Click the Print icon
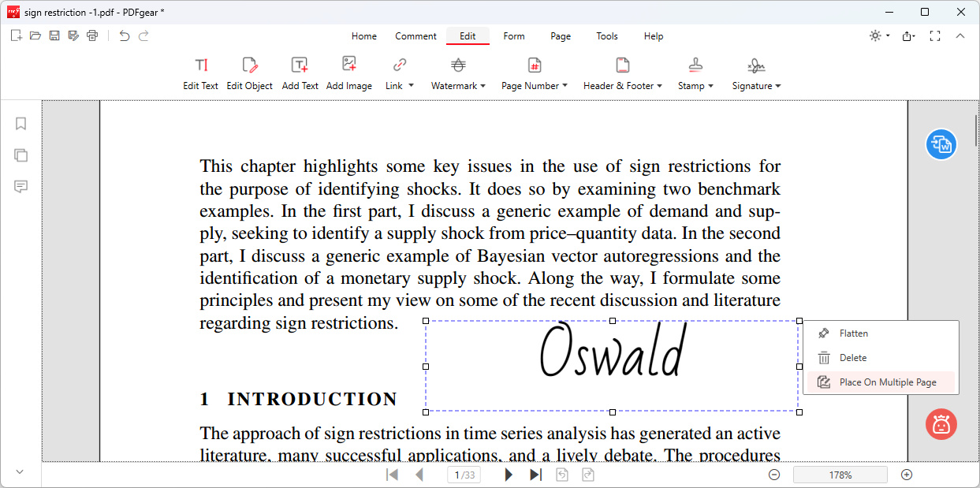This screenshot has height=488, width=980. tap(92, 35)
